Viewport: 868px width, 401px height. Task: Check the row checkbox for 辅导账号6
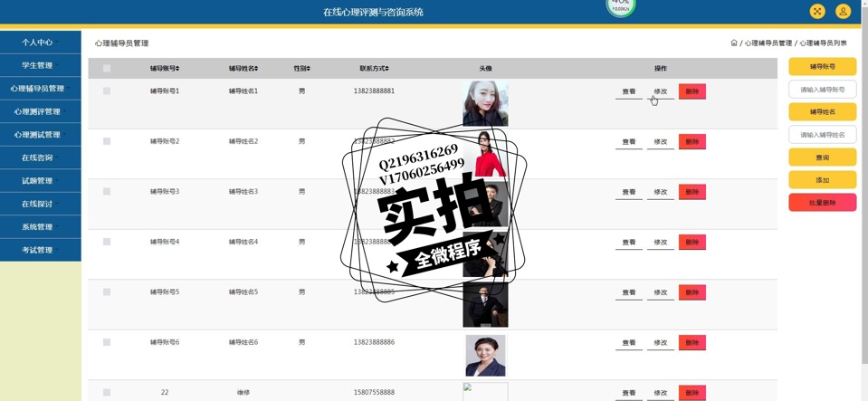click(107, 342)
